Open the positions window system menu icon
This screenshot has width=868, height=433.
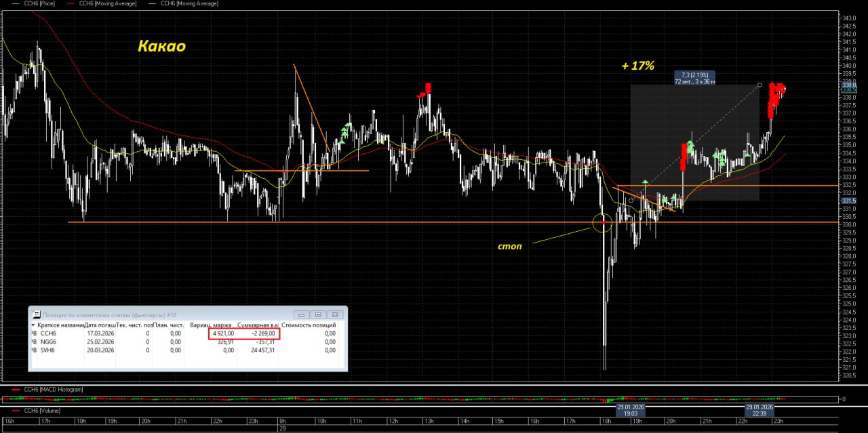(x=36, y=314)
